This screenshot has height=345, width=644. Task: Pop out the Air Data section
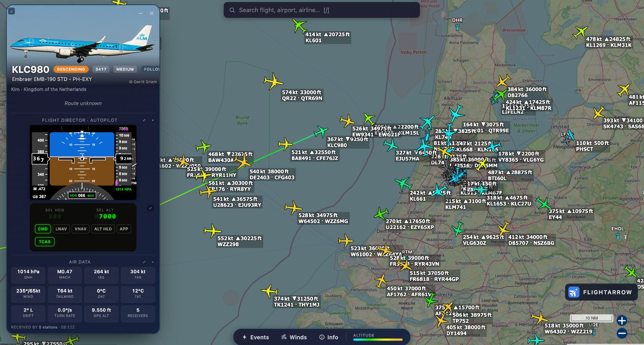(144, 262)
